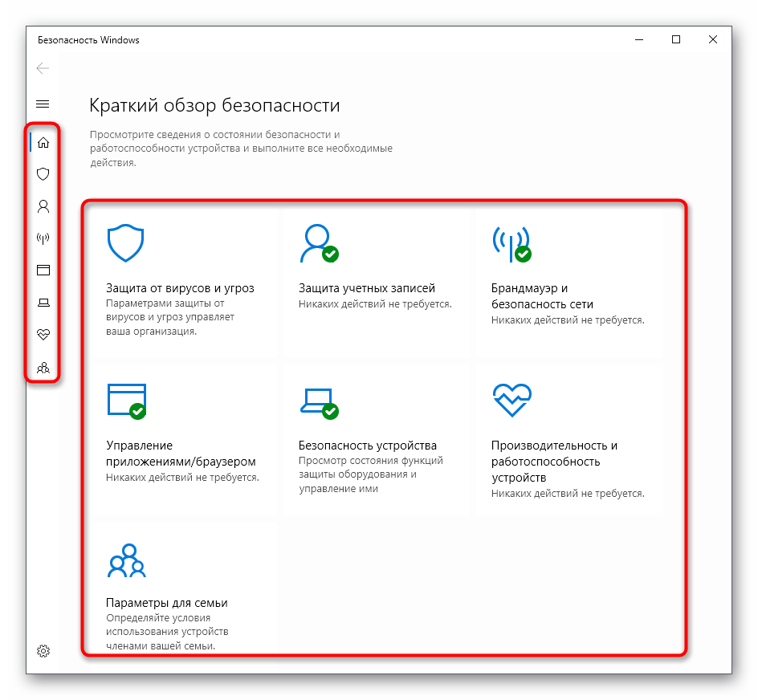Viewport: 758px width, 700px height.
Task: Click large heart health tile icon
Action: [x=512, y=401]
